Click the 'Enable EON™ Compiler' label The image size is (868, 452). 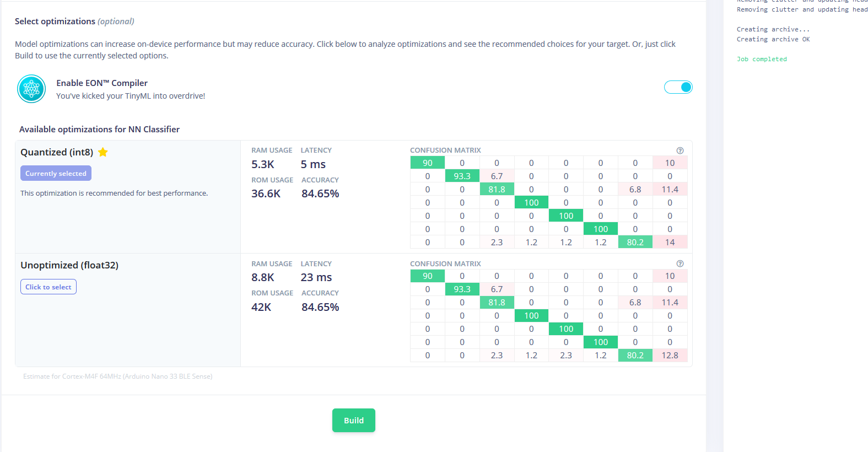tap(102, 83)
